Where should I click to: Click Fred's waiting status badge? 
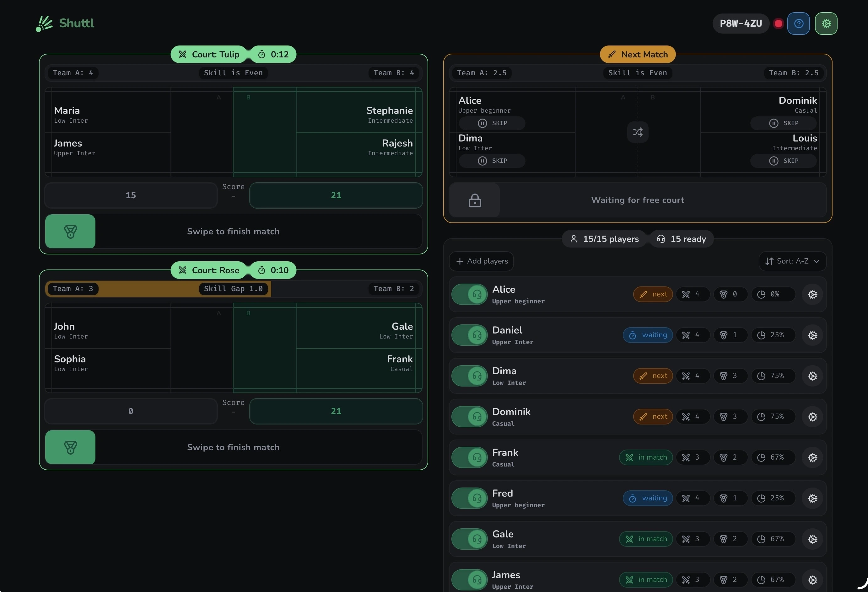pos(648,498)
